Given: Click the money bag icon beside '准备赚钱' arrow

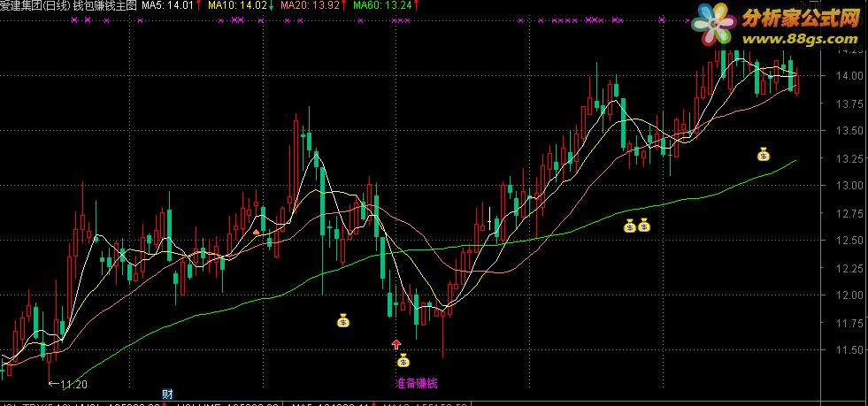Looking at the screenshot, I should (x=403, y=361).
